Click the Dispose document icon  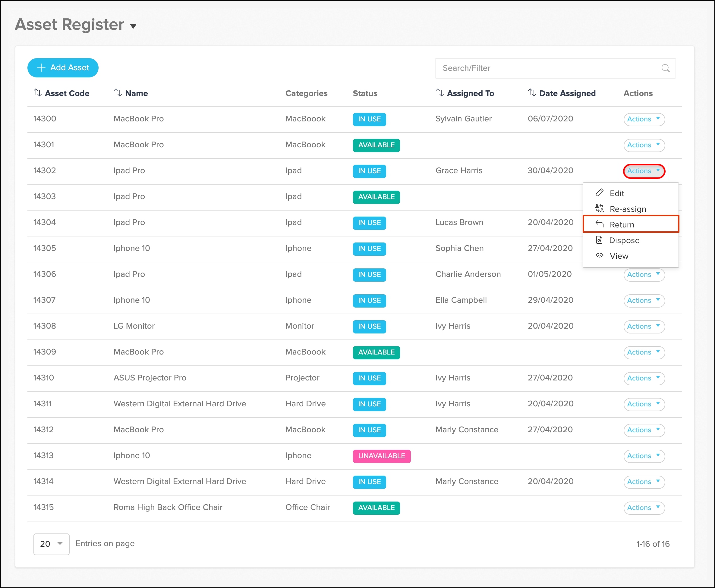pos(599,240)
